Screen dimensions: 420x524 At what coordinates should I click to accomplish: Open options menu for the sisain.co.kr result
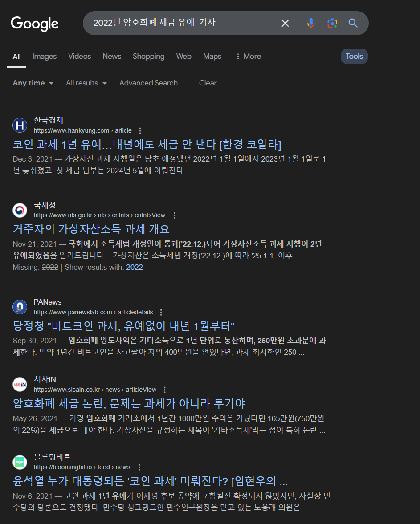point(164,390)
